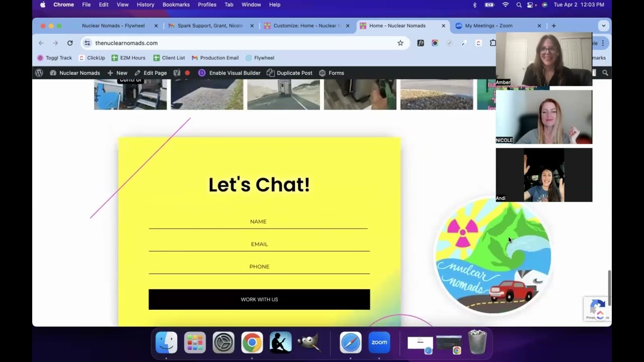Open Zoom from the dock
Viewport: 644px width, 362px height.
coord(379,342)
